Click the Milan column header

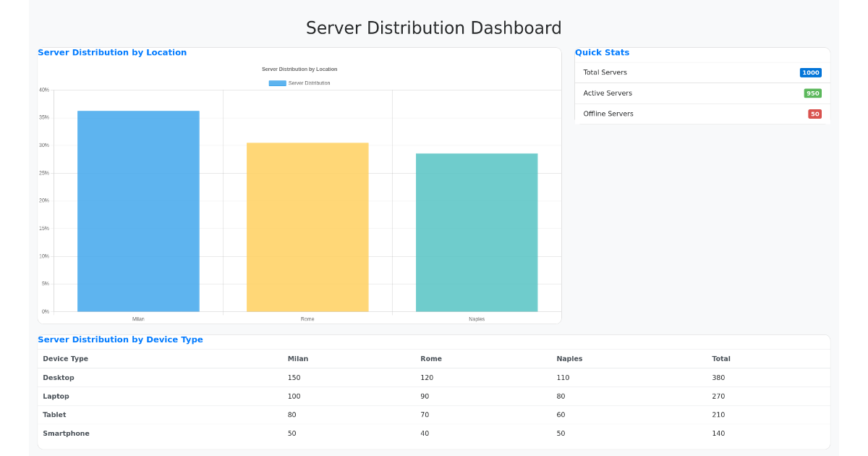pyautogui.click(x=298, y=358)
